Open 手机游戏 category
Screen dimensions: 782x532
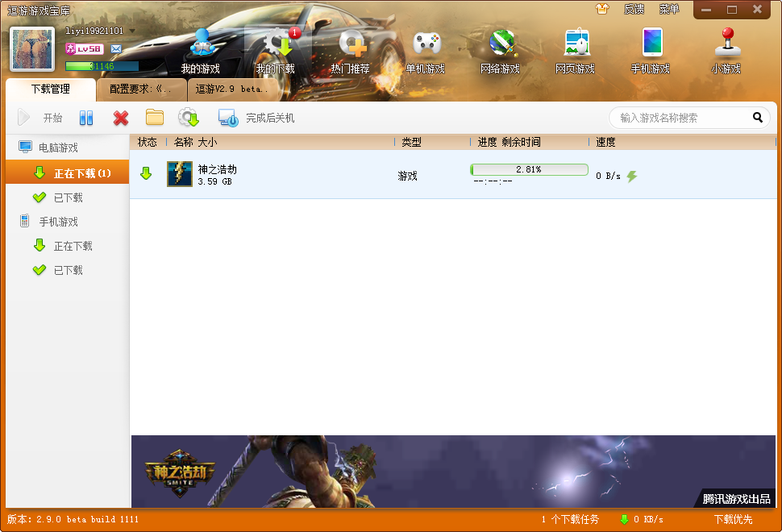(x=651, y=51)
